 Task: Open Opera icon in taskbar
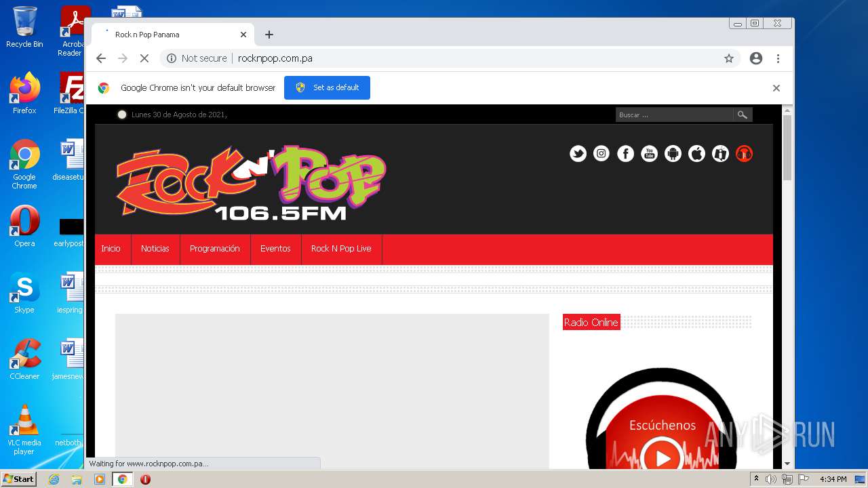click(x=145, y=479)
